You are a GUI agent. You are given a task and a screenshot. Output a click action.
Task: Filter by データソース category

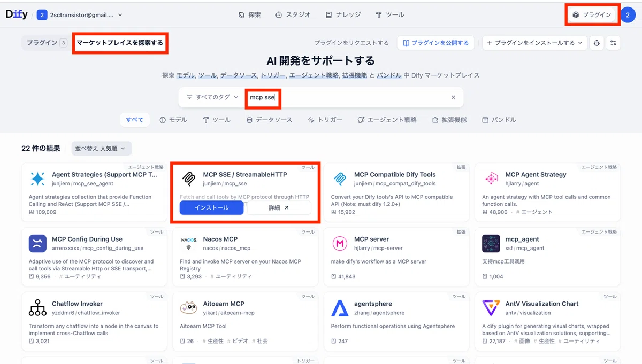269,120
